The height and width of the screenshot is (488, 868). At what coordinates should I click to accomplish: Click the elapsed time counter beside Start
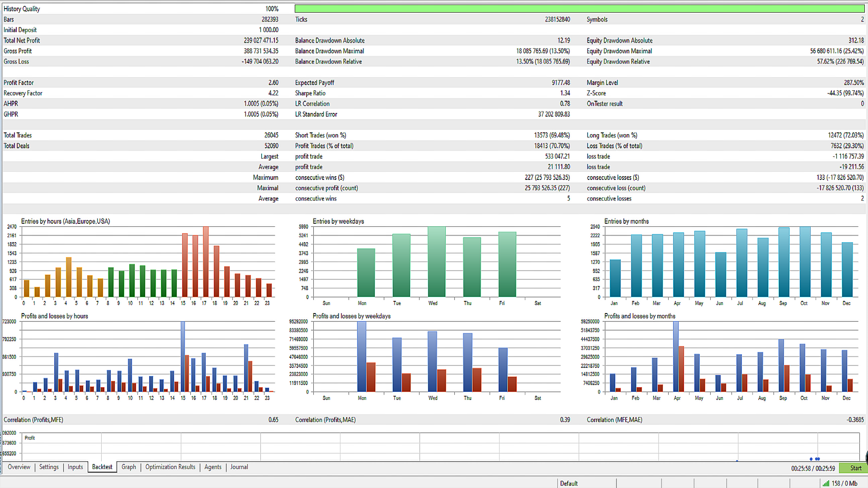click(x=813, y=469)
